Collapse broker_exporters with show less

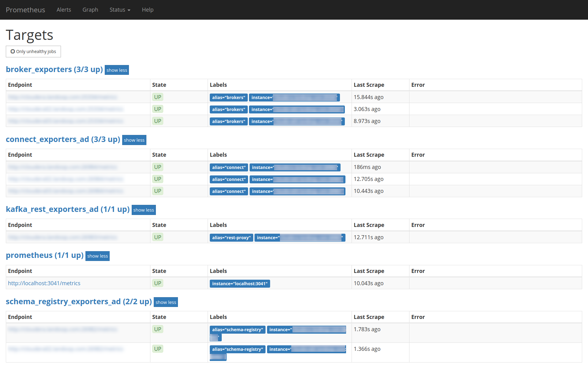pos(117,70)
